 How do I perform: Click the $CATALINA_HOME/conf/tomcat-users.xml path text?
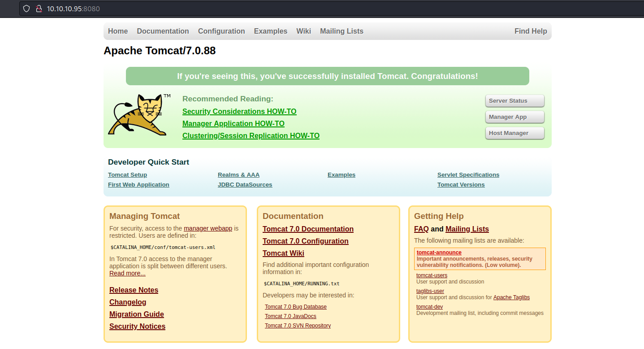163,247
